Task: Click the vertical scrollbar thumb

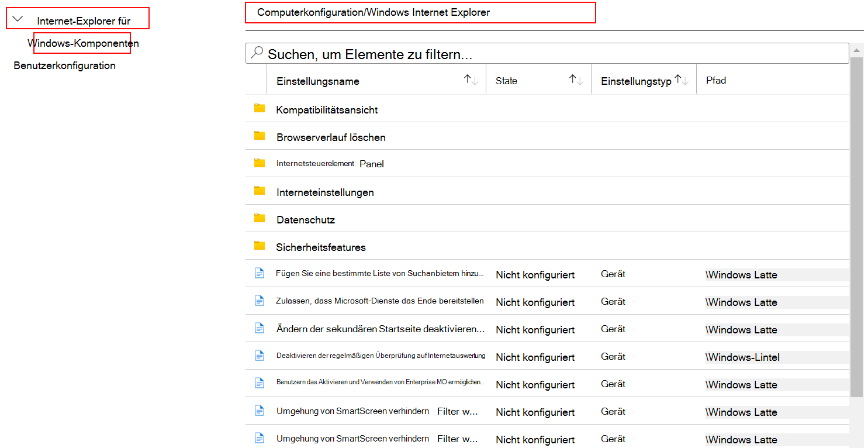Action: click(857, 228)
